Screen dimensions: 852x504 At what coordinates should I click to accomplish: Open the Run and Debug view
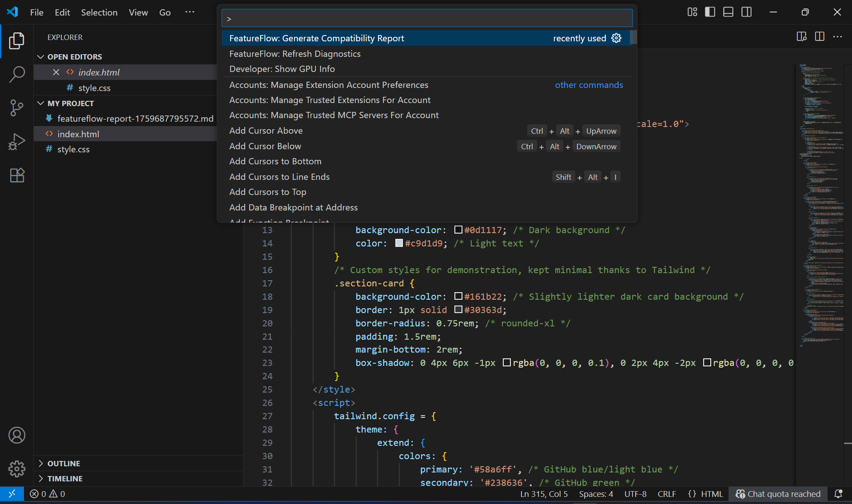tap(17, 142)
